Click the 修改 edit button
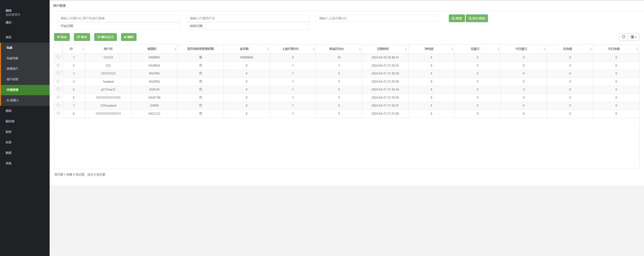 (x=82, y=37)
